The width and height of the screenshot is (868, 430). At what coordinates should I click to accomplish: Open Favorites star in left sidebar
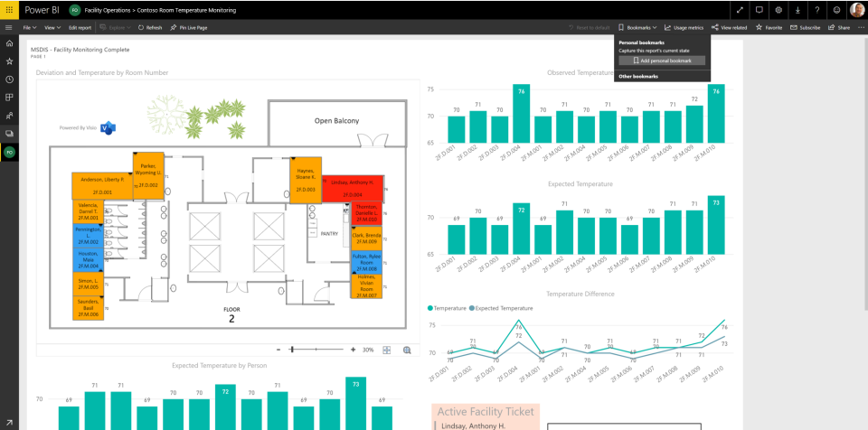point(9,61)
